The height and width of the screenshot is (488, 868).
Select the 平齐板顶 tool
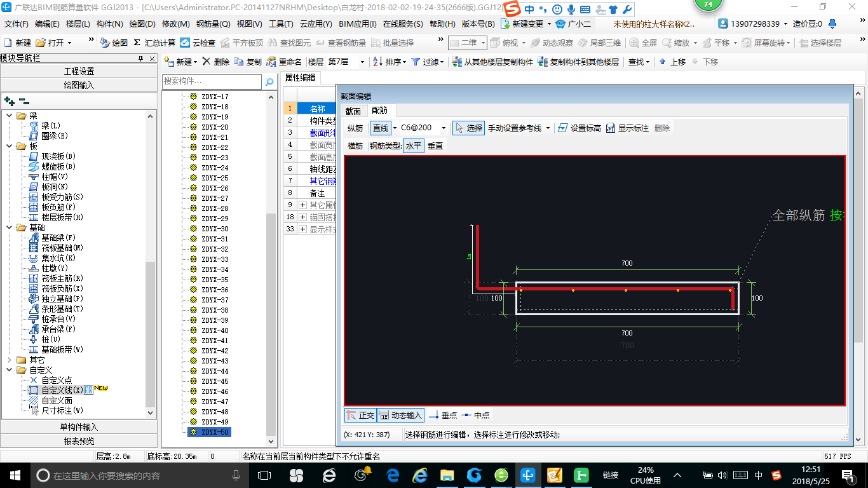[x=241, y=43]
